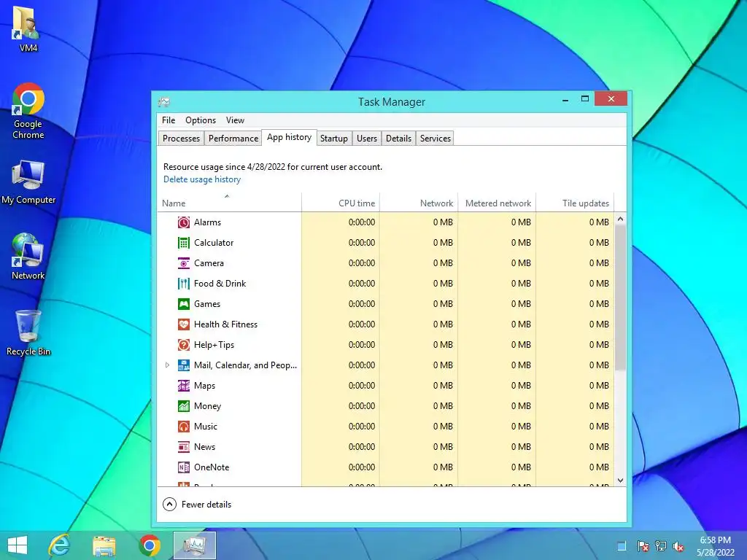The image size is (747, 560).
Task: Click the Alarms app icon
Action: click(183, 222)
